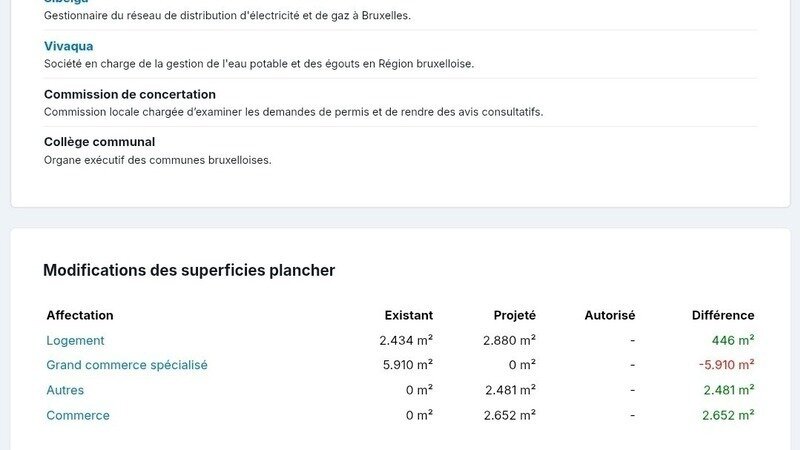Click the Modifications des superficies plancher heading
The width and height of the screenshot is (800, 450).
click(189, 270)
